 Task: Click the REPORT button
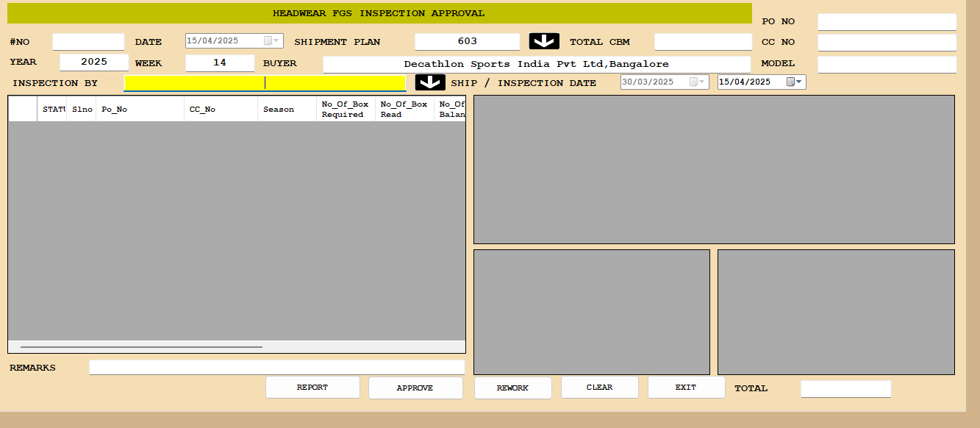click(x=312, y=388)
